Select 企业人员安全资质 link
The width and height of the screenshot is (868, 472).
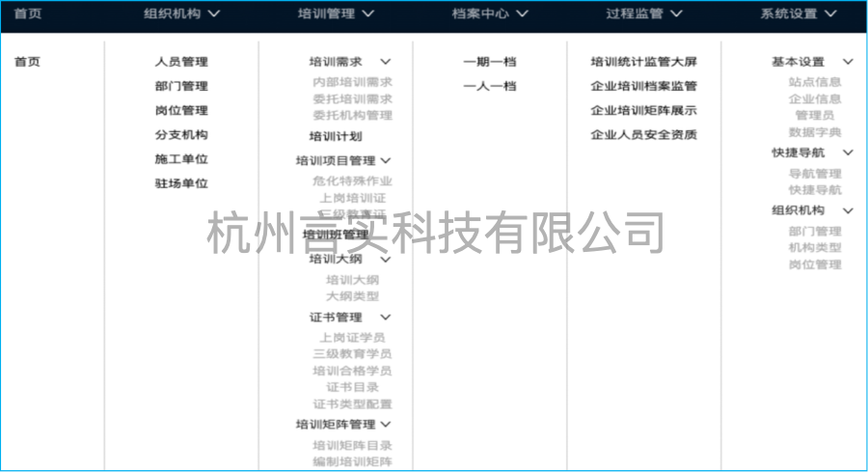(643, 135)
